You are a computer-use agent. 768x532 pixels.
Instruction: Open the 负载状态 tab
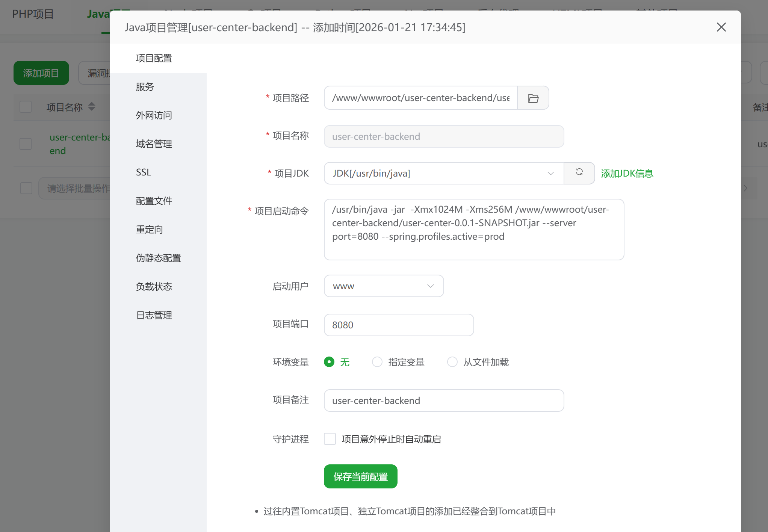pos(154,287)
